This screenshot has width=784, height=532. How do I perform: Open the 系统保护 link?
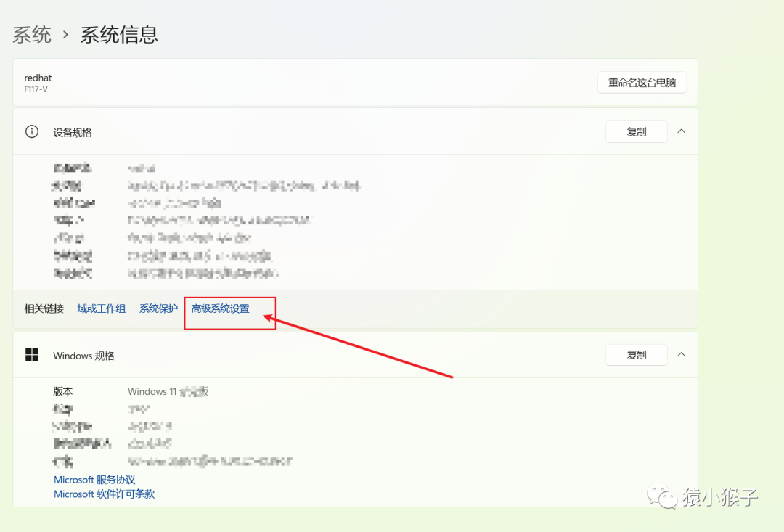158,308
